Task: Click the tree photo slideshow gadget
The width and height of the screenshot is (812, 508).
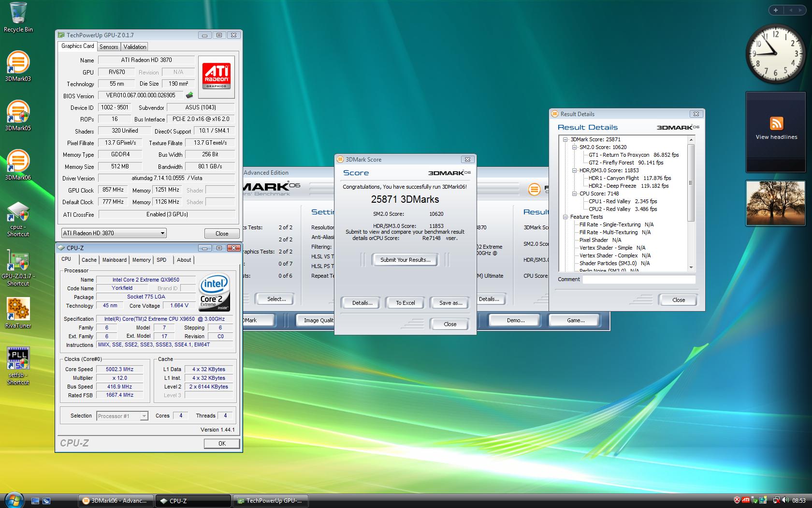Action: tap(776, 203)
